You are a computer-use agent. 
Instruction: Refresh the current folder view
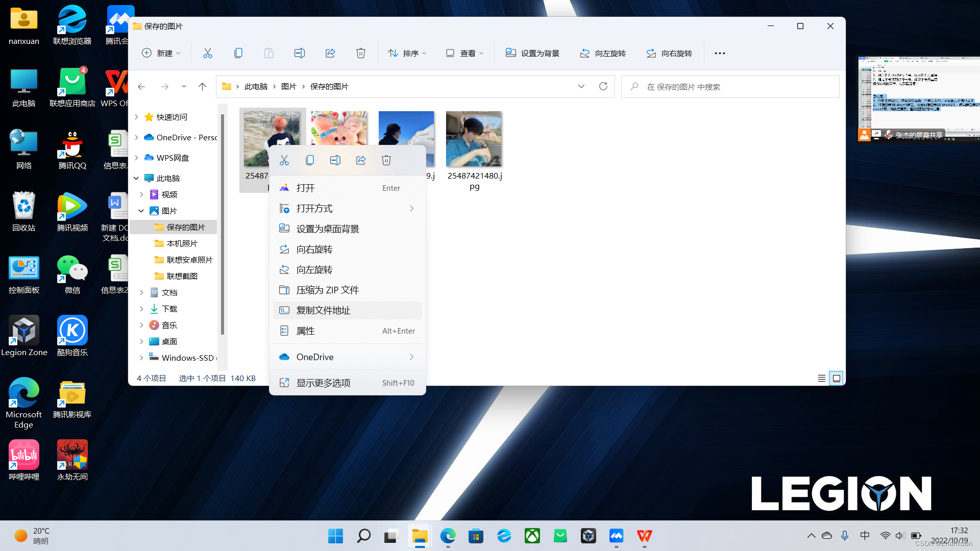point(603,86)
